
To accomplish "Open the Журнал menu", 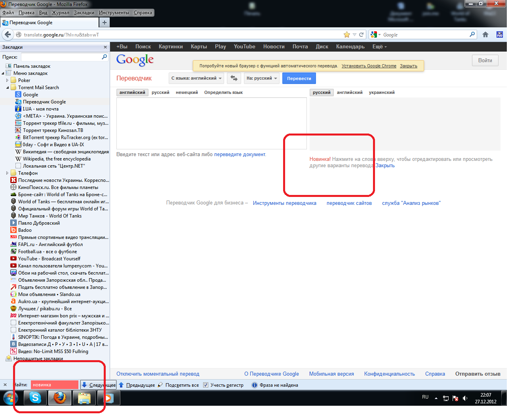I will click(61, 13).
